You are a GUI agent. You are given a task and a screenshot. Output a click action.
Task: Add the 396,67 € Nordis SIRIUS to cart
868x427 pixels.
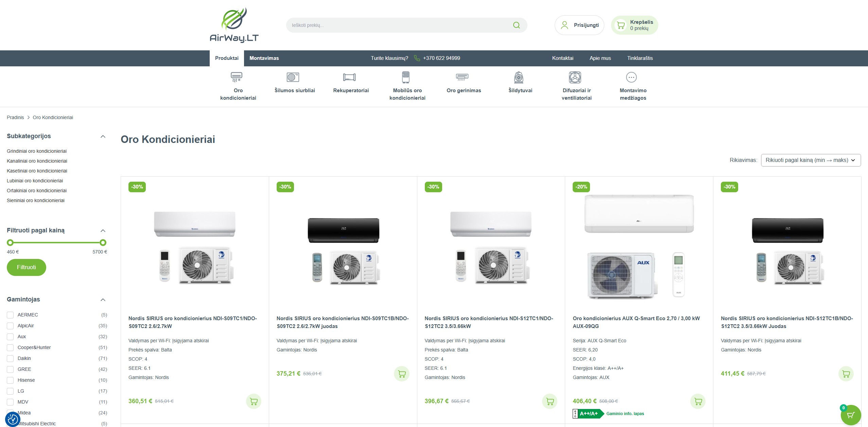(550, 401)
